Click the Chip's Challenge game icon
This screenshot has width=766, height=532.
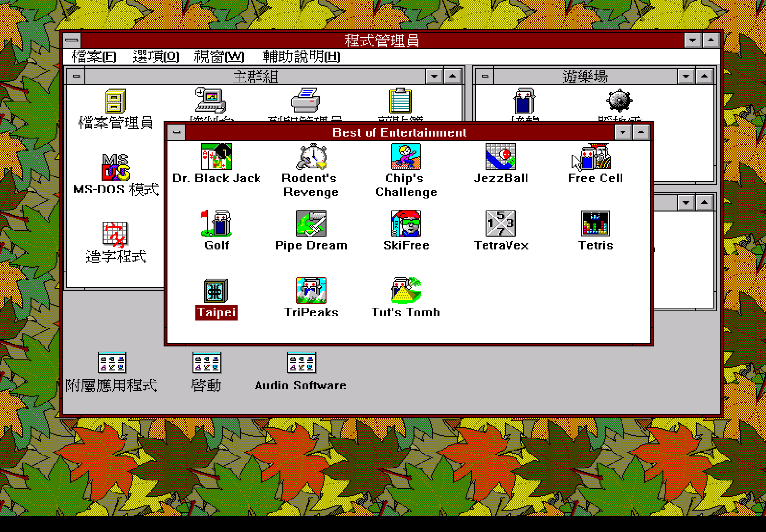tap(406, 156)
